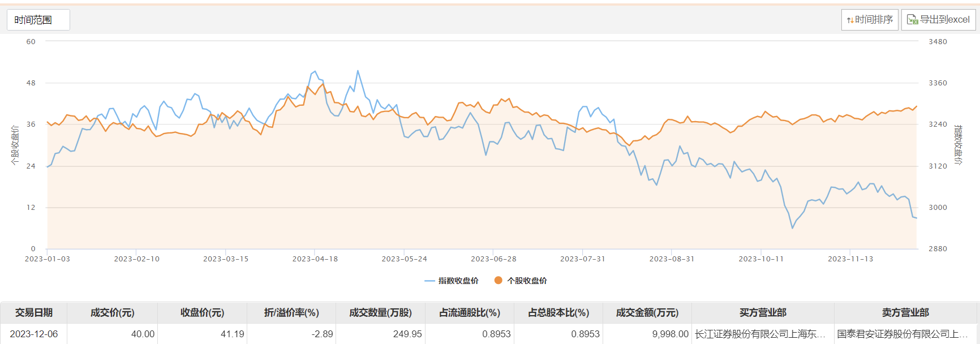Select the 40.00 transaction price cell

pyautogui.click(x=112, y=334)
